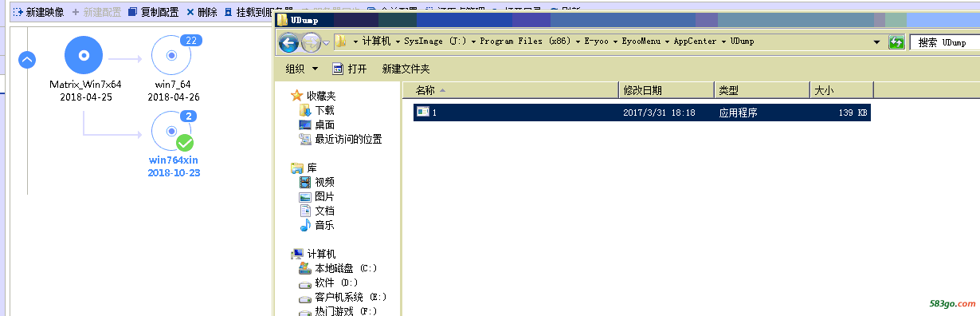Open the 热门游戏 (F:) drive
980x316 pixels.
[345, 311]
